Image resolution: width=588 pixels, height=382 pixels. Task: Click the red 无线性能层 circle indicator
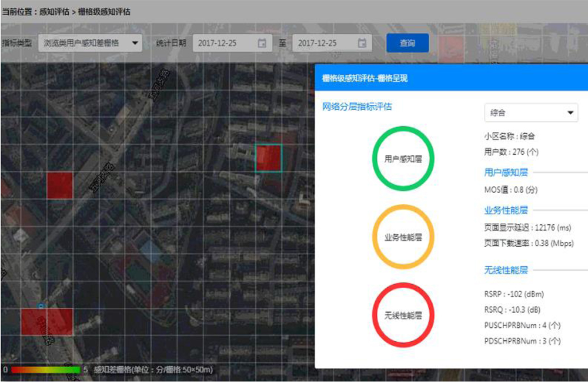coord(403,315)
